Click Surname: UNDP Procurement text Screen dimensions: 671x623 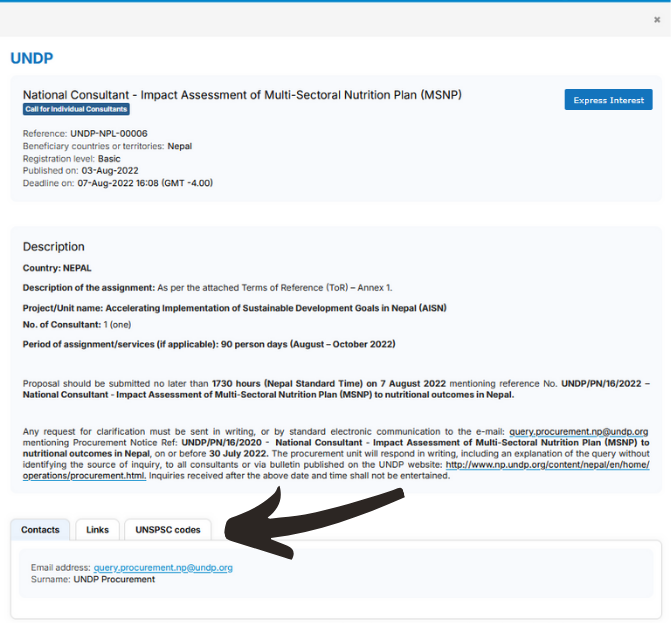(x=93, y=579)
